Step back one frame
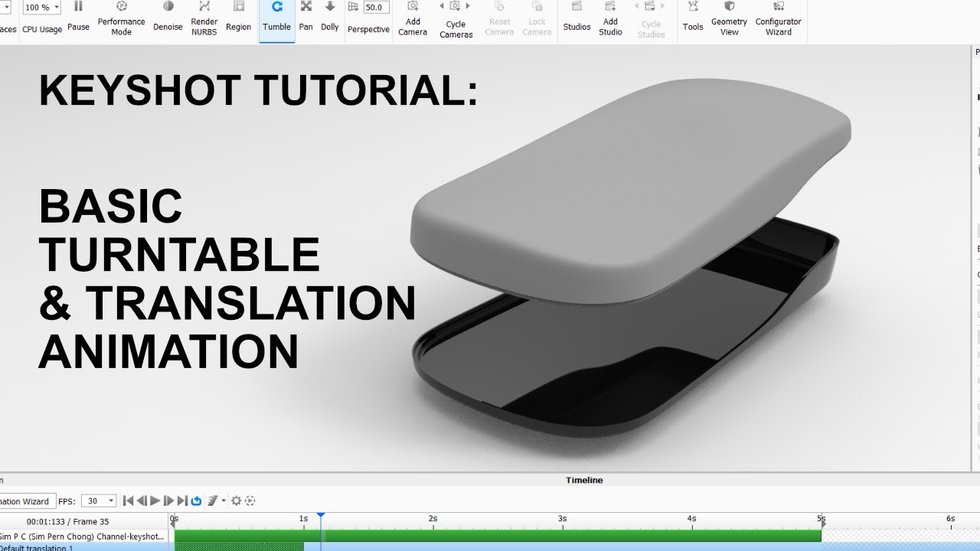This screenshot has width=980, height=551. [142, 500]
